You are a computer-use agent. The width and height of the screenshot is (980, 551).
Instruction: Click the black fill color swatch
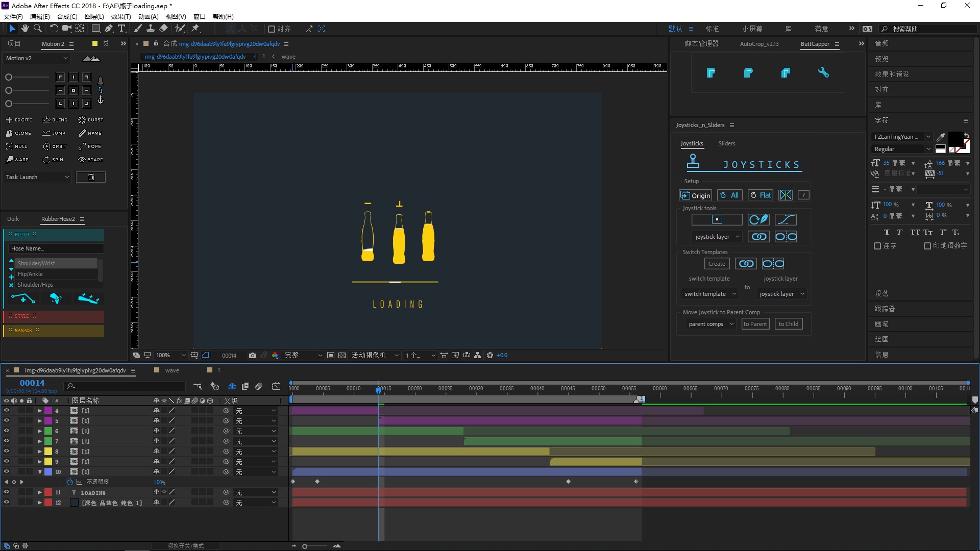955,138
